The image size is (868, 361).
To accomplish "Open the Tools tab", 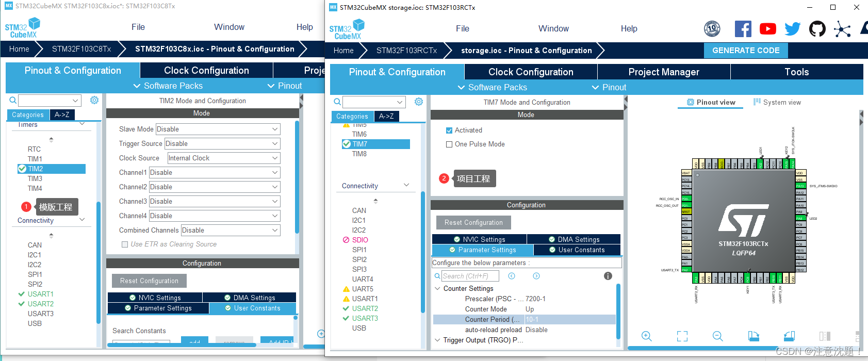I will [x=797, y=72].
